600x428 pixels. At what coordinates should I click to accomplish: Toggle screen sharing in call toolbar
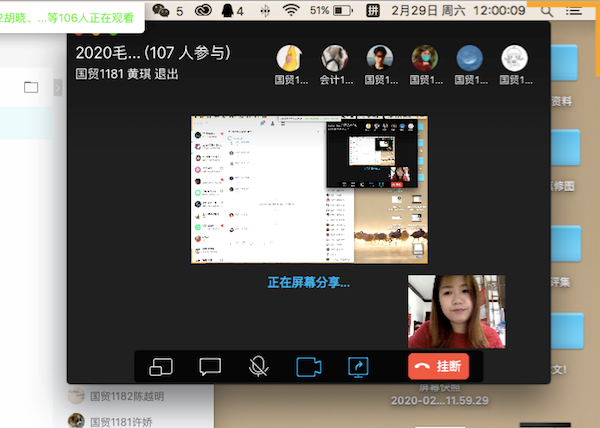358,367
